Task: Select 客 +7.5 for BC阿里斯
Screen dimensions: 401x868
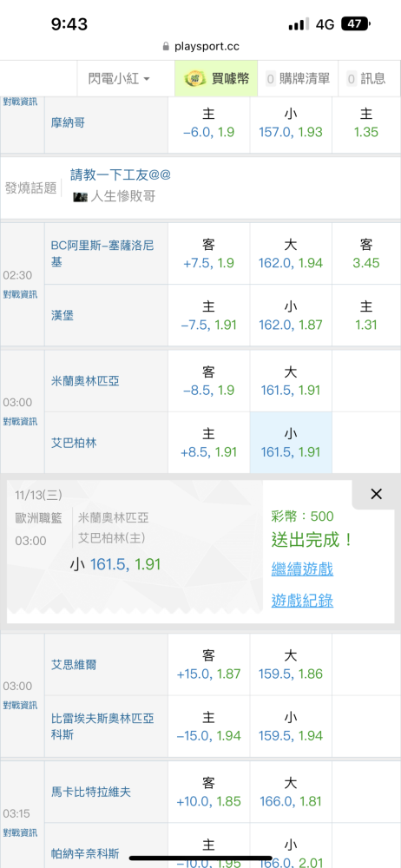Action: 209,253
